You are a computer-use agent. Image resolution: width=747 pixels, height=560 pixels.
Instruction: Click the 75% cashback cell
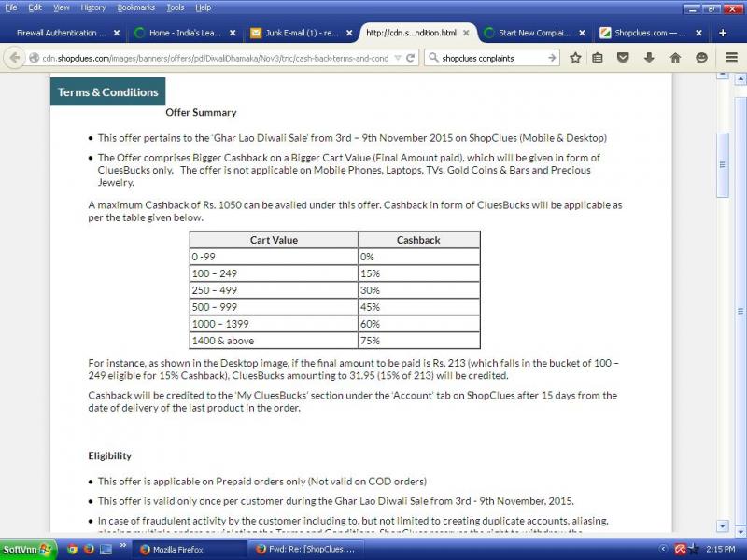[418, 341]
